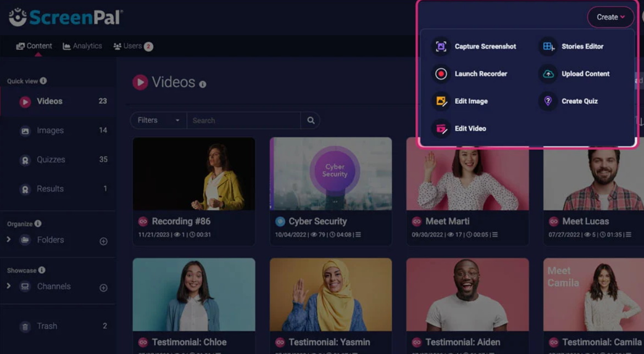The image size is (644, 354).
Task: Click the search magnifier button
Action: (310, 121)
